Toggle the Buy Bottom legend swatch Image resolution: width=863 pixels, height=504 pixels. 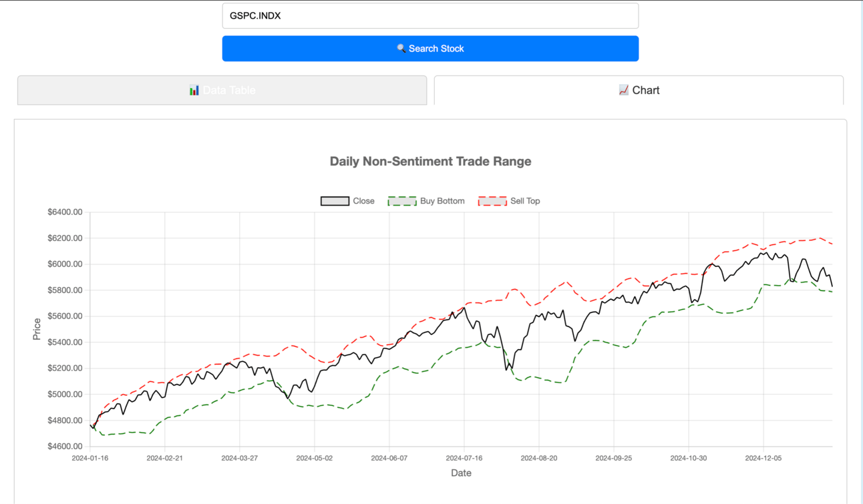(402, 201)
